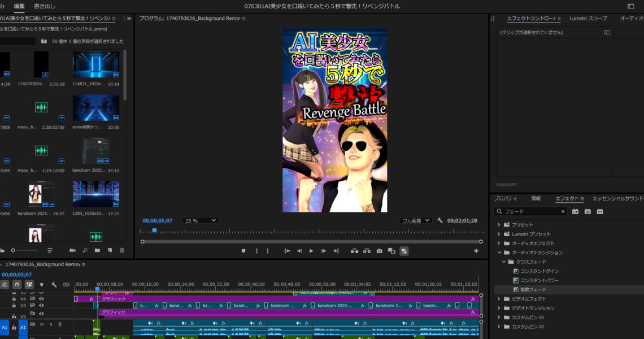
Task: Go to Out point button
Action: (x=336, y=251)
